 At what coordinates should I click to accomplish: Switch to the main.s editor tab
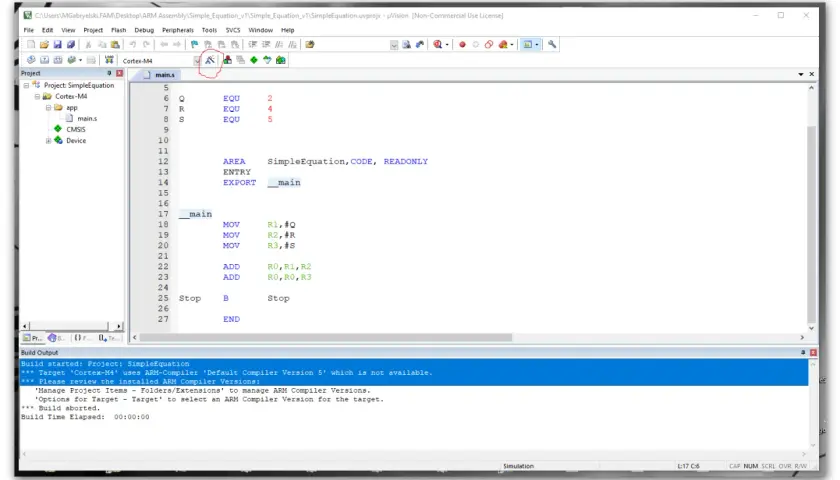[159, 75]
